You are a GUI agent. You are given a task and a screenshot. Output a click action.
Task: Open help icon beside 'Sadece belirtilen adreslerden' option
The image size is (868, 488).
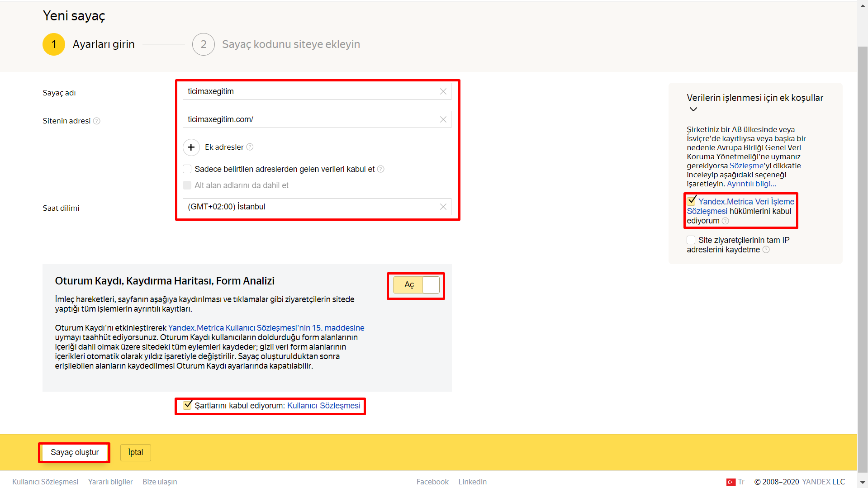[x=381, y=169]
